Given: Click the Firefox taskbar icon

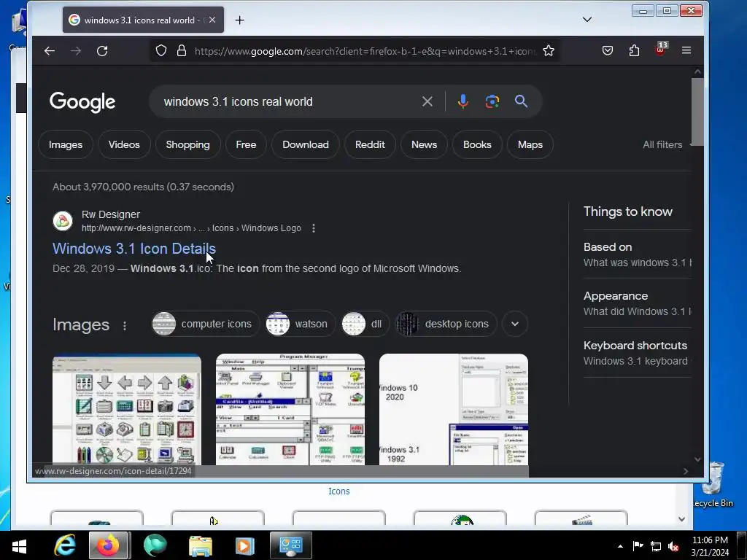Looking at the screenshot, I should pyautogui.click(x=109, y=545).
